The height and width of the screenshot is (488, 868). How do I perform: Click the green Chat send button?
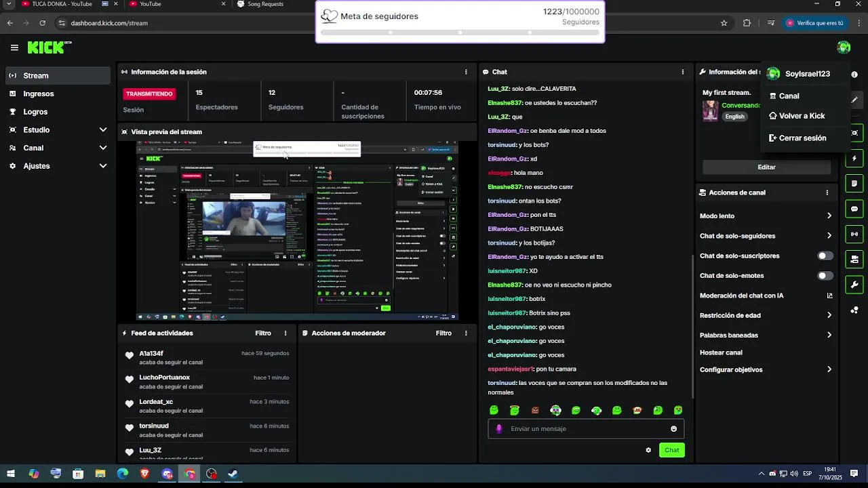(x=671, y=450)
